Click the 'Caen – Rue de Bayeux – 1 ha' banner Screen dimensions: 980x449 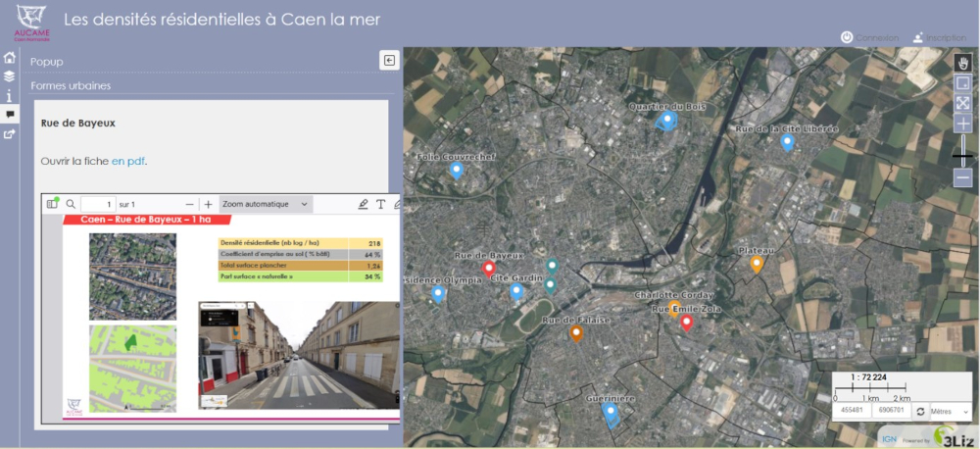click(147, 220)
